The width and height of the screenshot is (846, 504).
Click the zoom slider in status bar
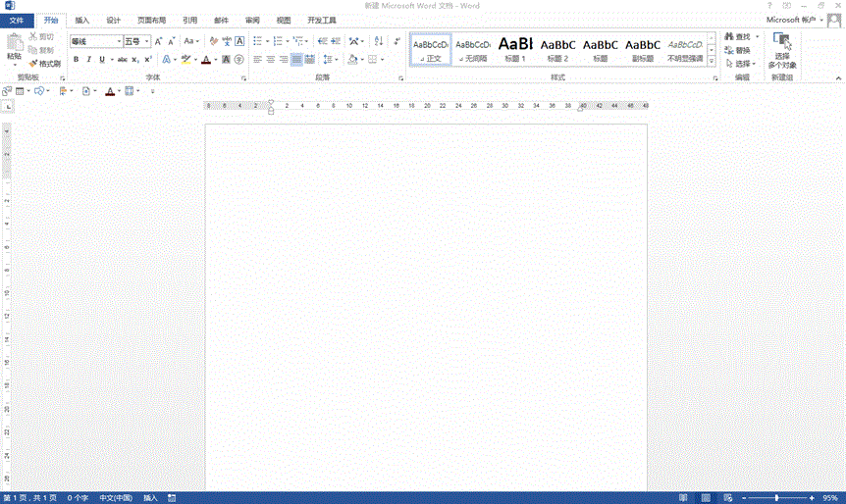click(777, 498)
